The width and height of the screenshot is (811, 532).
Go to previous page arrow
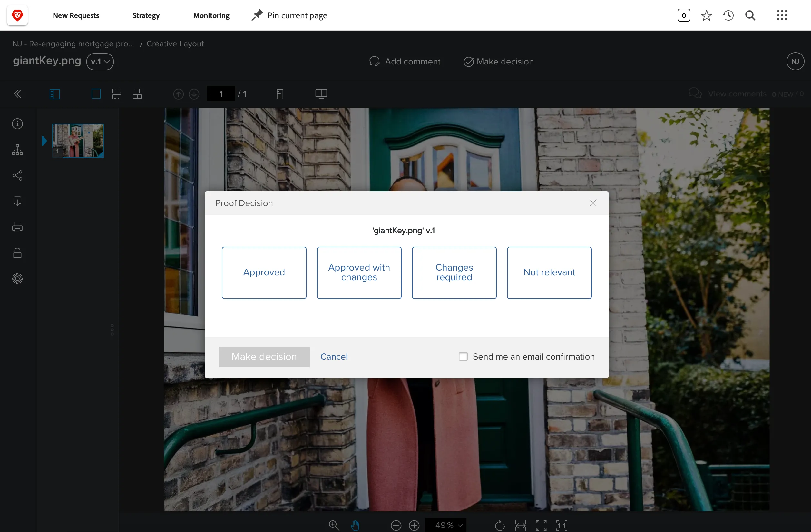[x=179, y=94]
